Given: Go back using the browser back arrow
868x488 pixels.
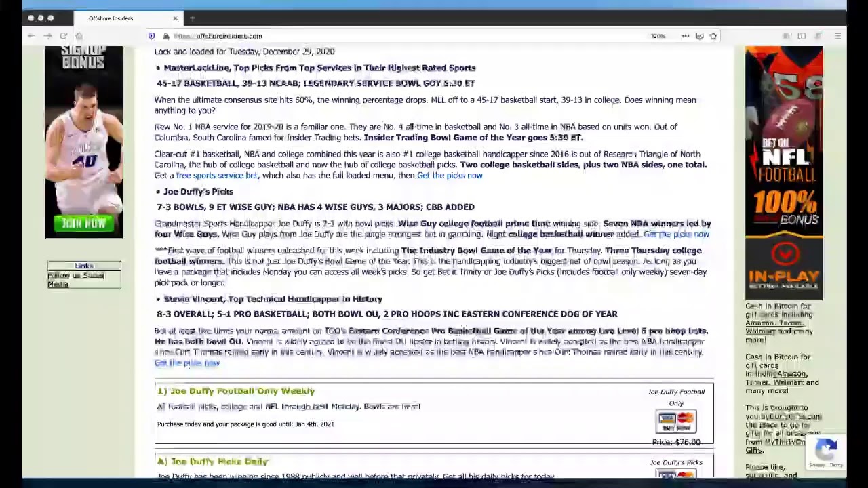Looking at the screenshot, I should tap(31, 36).
